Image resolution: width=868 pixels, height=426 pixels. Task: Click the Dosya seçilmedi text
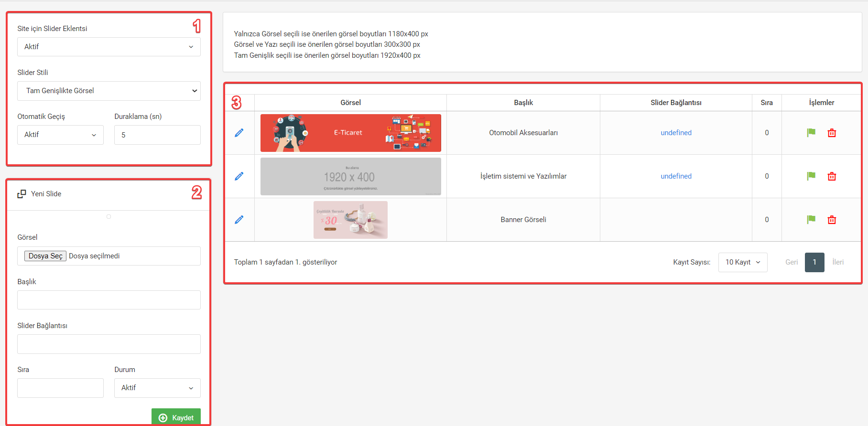point(94,256)
